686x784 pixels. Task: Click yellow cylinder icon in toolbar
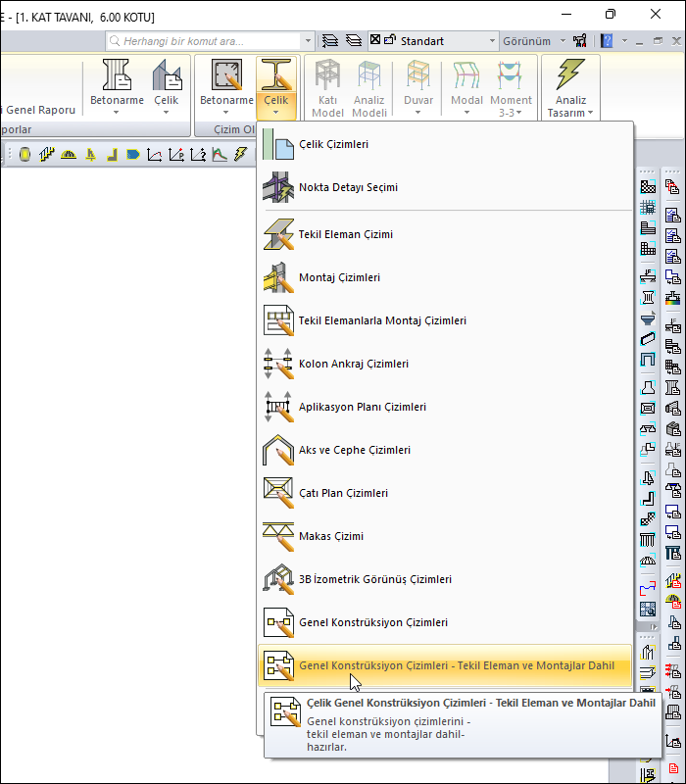pyautogui.click(x=25, y=155)
